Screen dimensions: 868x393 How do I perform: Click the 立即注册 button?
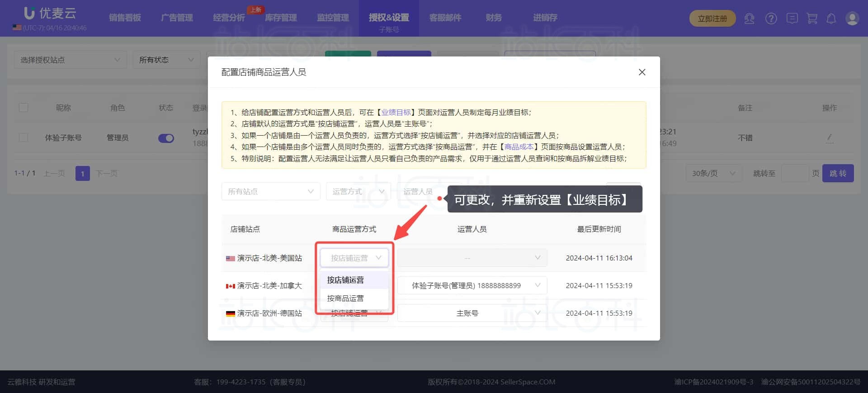tap(712, 19)
